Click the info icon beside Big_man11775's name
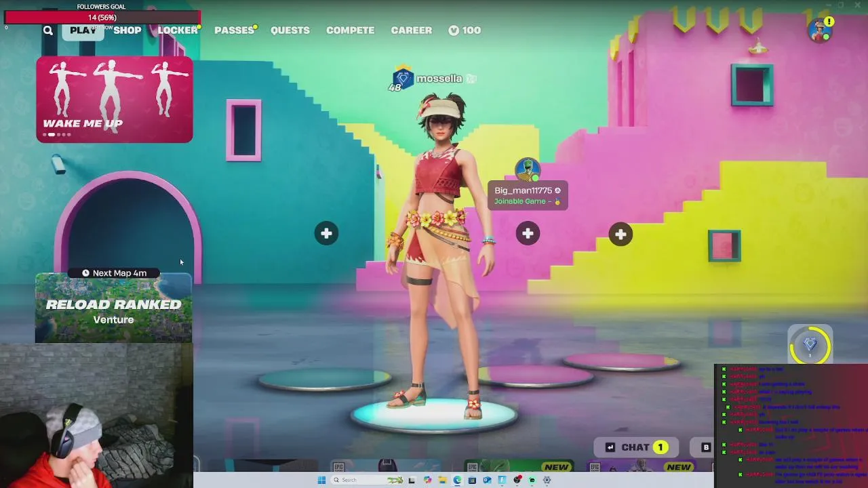This screenshot has height=488, width=868. 557,190
